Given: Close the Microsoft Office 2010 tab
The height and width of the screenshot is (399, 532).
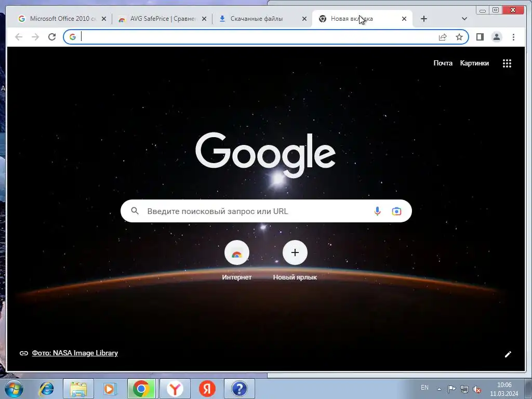Looking at the screenshot, I should pos(104,19).
